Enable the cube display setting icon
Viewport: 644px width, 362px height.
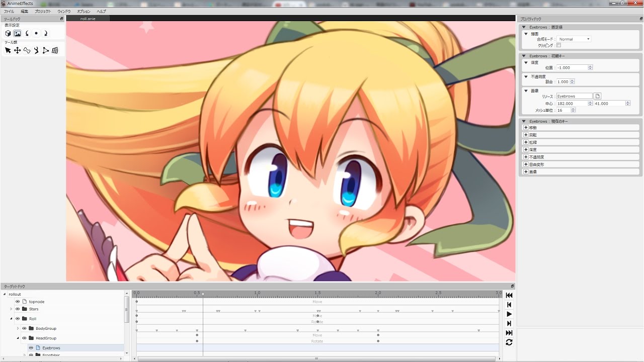(8, 33)
